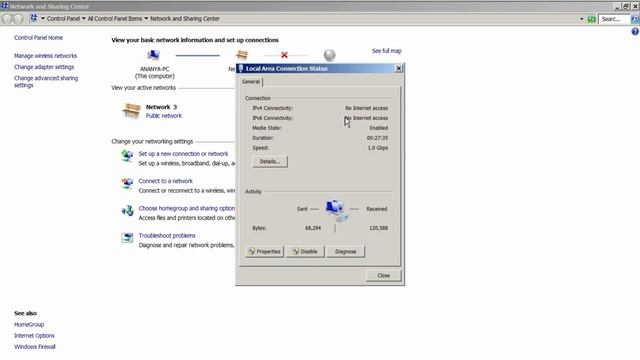Click the help question mark icon
This screenshot has width=640, height=360.
coord(635,31)
